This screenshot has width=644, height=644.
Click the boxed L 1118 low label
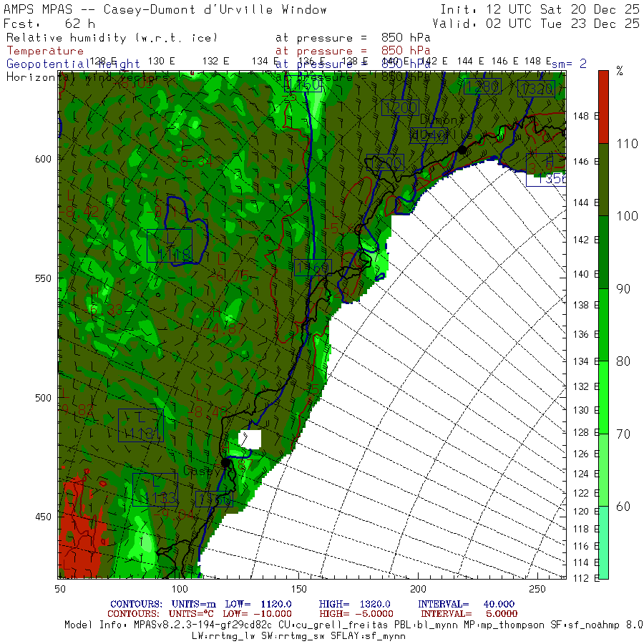[170, 245]
